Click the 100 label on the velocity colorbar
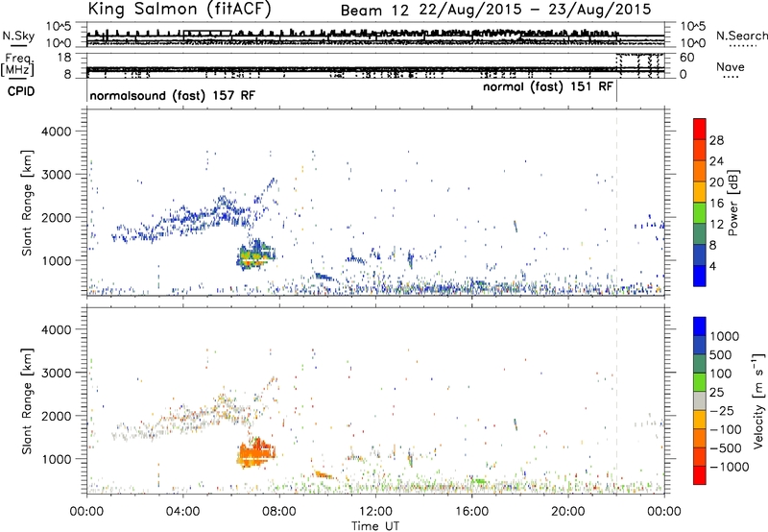Viewport: 768px width, 532px height. (720, 374)
